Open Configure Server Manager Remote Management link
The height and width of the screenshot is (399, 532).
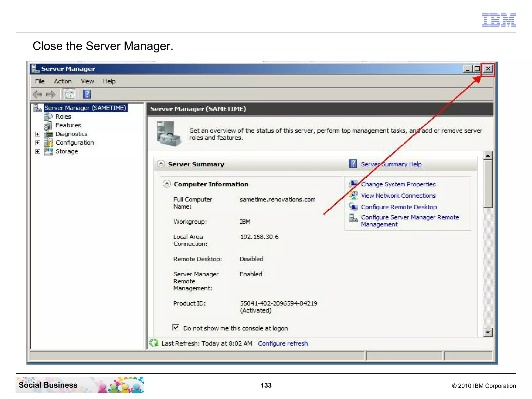(410, 221)
